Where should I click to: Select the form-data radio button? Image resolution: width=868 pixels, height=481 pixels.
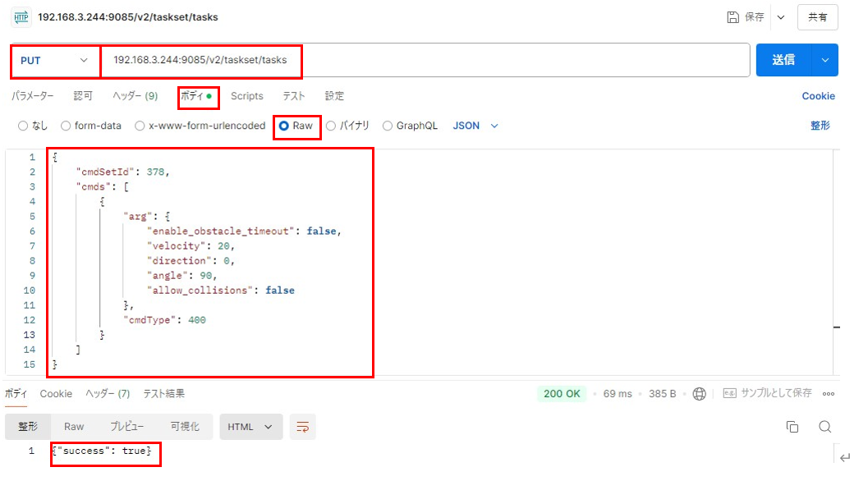(x=66, y=126)
